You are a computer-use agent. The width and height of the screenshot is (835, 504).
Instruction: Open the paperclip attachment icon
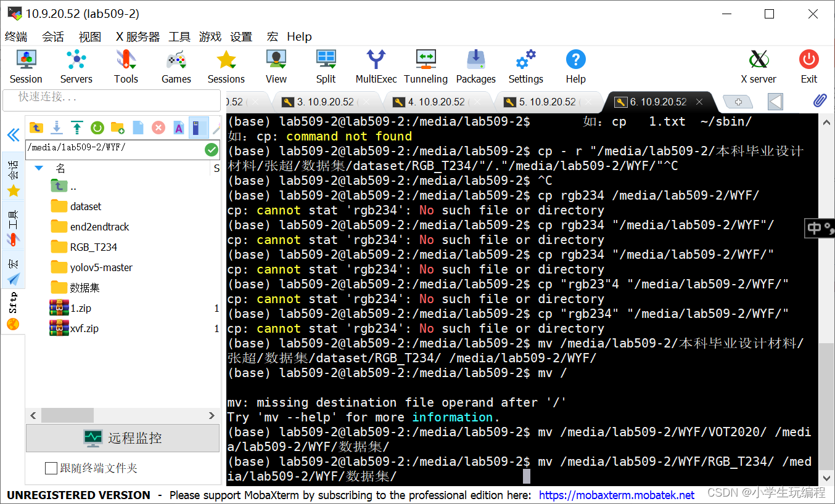(819, 100)
